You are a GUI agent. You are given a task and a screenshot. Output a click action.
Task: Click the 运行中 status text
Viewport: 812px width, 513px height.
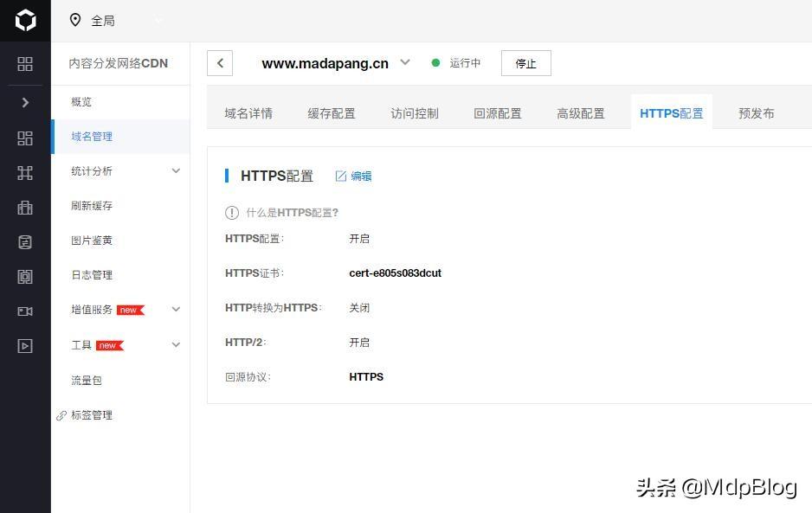point(465,62)
